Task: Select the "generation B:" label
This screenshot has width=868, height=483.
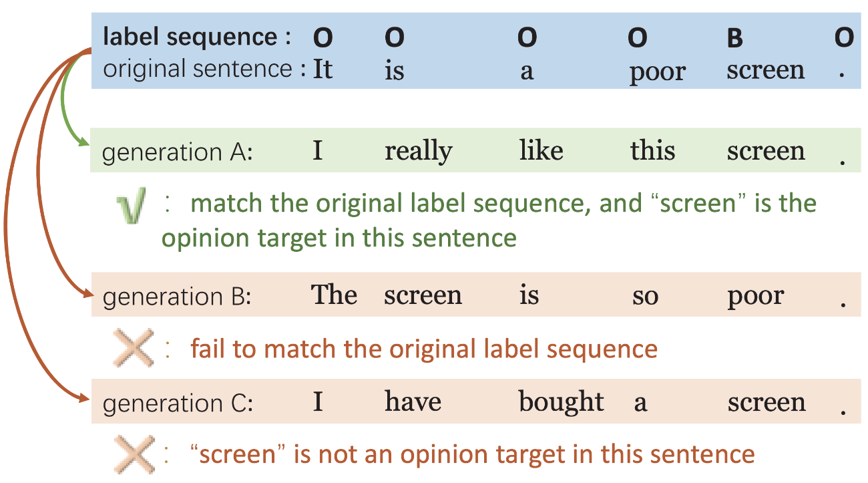Action: [176, 296]
